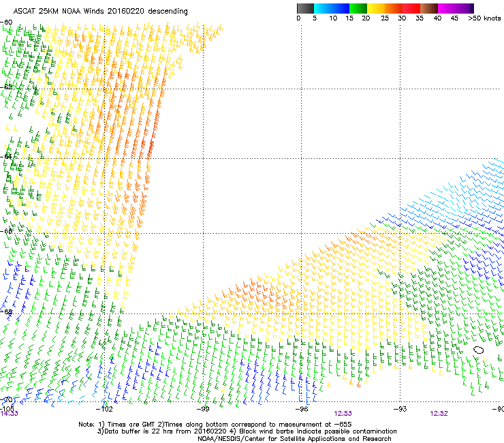This screenshot has width=504, height=443.
Task: Click the 14:33 measurement time label
Action: click(9, 414)
